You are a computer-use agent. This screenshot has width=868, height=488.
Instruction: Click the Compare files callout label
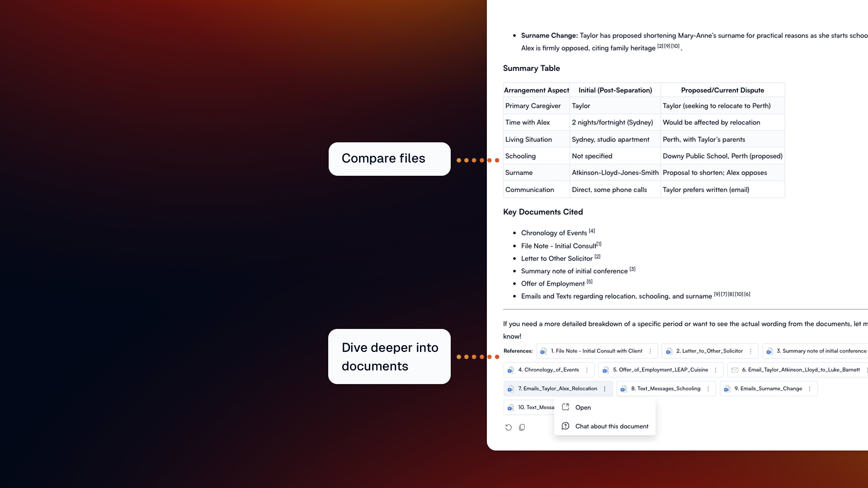[383, 159]
